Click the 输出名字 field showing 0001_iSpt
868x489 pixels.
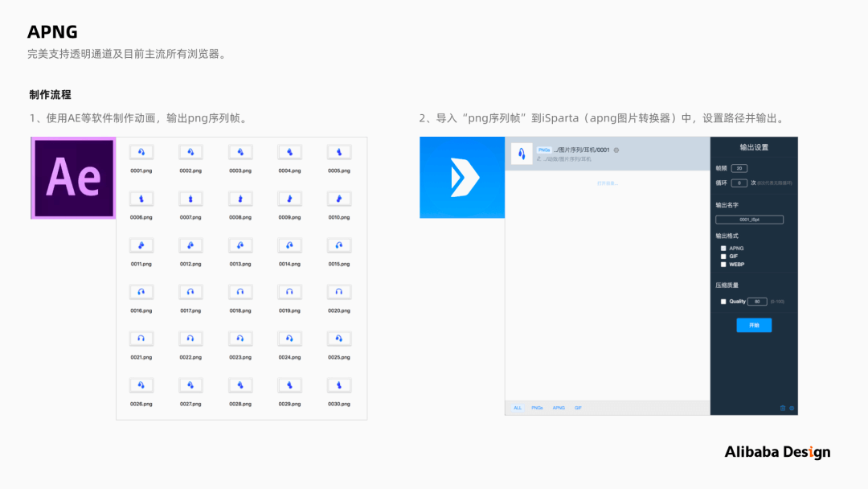coord(750,220)
